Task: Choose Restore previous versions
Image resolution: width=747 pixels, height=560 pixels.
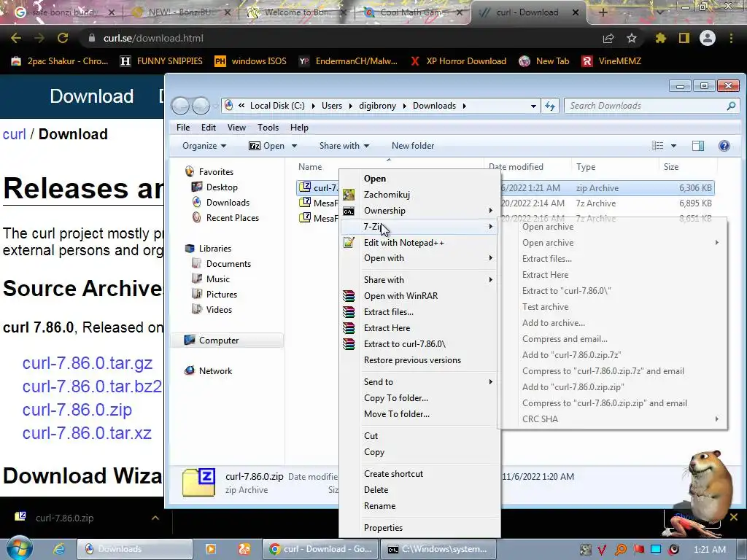Action: [x=412, y=360]
